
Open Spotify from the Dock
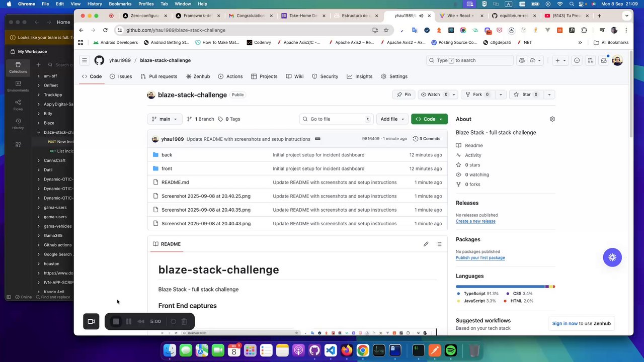(x=451, y=350)
